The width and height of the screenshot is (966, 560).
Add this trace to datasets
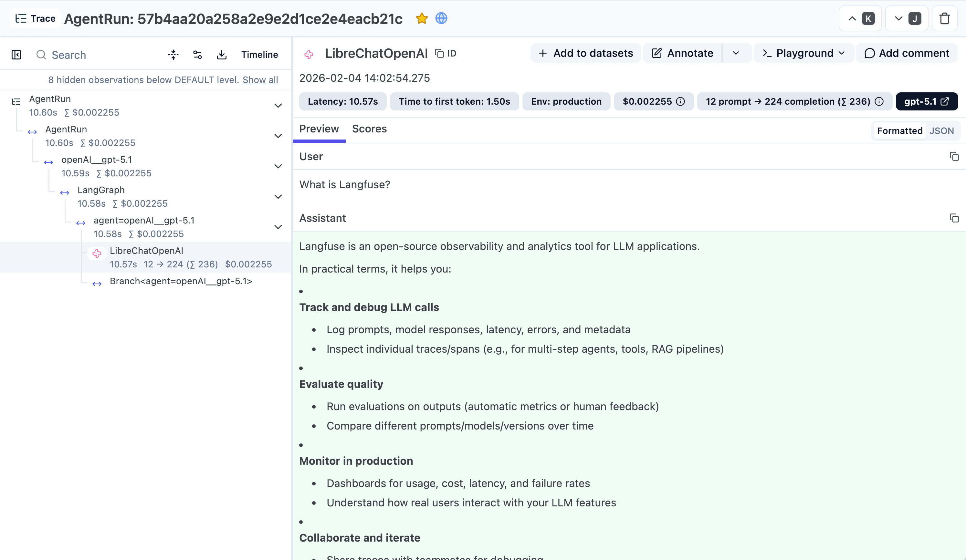(585, 53)
